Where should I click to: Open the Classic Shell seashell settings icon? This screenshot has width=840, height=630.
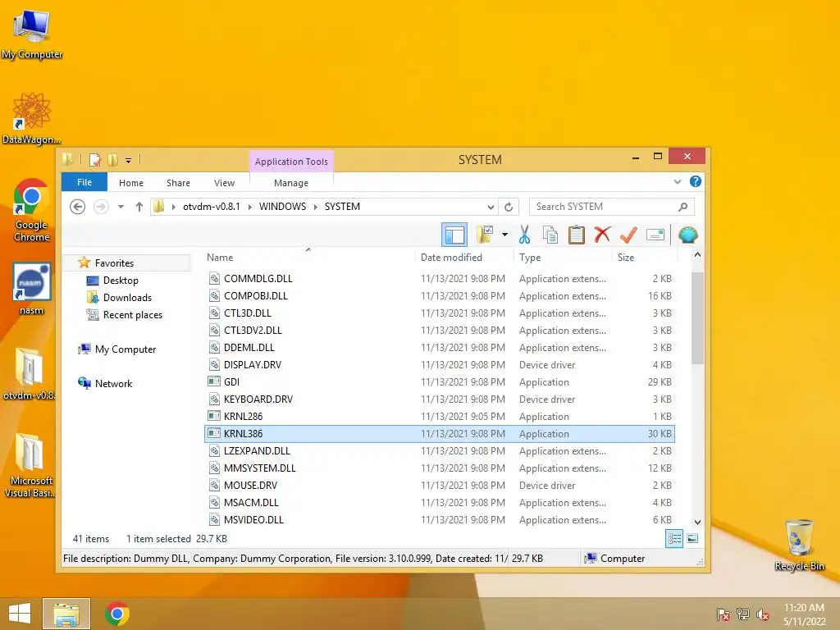tap(688, 235)
